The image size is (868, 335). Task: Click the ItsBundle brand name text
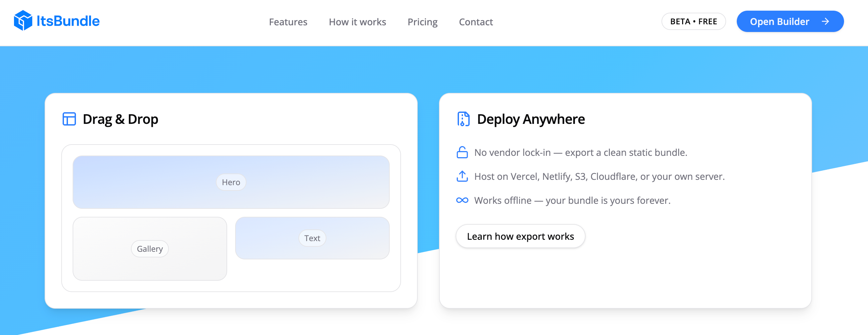pyautogui.click(x=68, y=21)
